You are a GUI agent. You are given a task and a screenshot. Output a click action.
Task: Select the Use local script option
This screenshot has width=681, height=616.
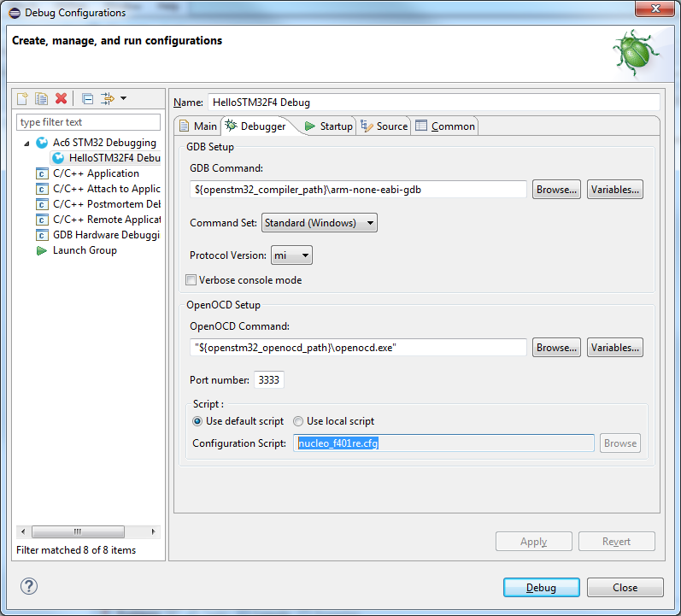(x=298, y=421)
